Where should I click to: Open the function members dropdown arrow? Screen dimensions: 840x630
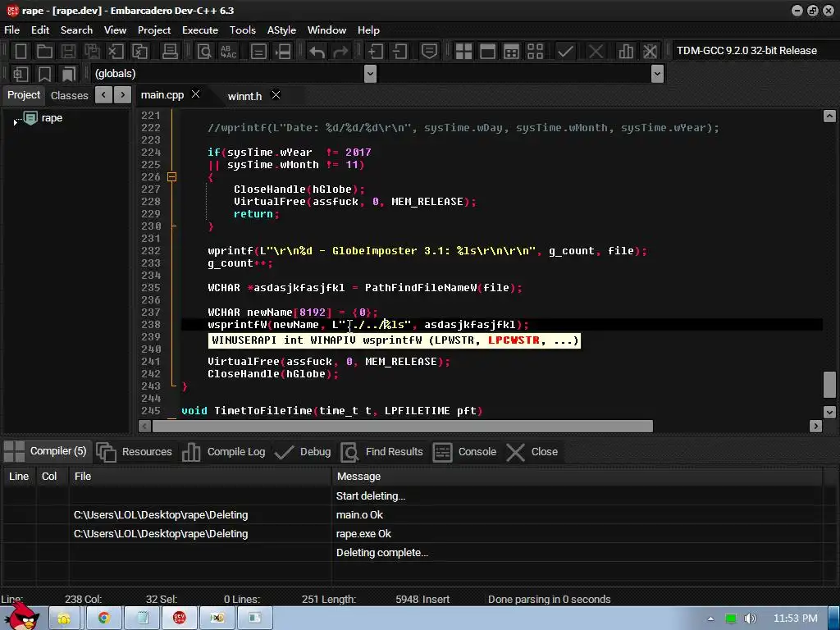(657, 73)
